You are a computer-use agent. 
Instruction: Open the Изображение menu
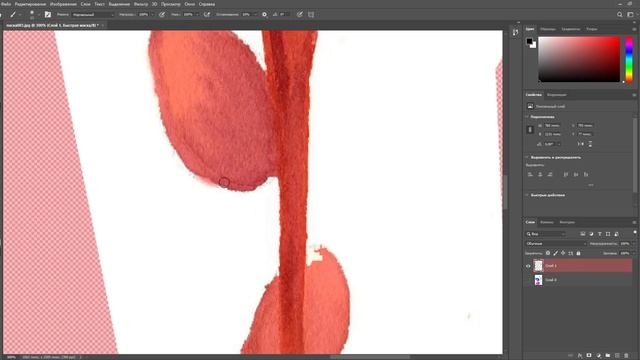coord(63,4)
